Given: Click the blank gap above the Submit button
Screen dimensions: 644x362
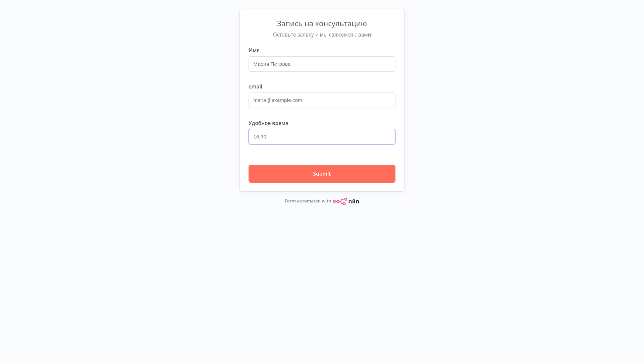Looking at the screenshot, I should click(322, 155).
